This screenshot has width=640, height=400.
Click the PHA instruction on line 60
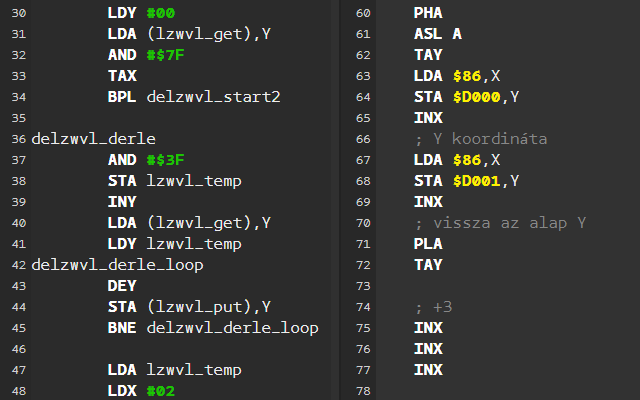click(428, 13)
